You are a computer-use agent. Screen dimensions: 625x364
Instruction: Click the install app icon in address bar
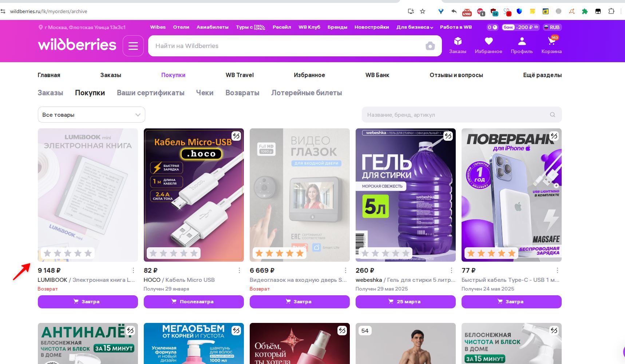411,11
